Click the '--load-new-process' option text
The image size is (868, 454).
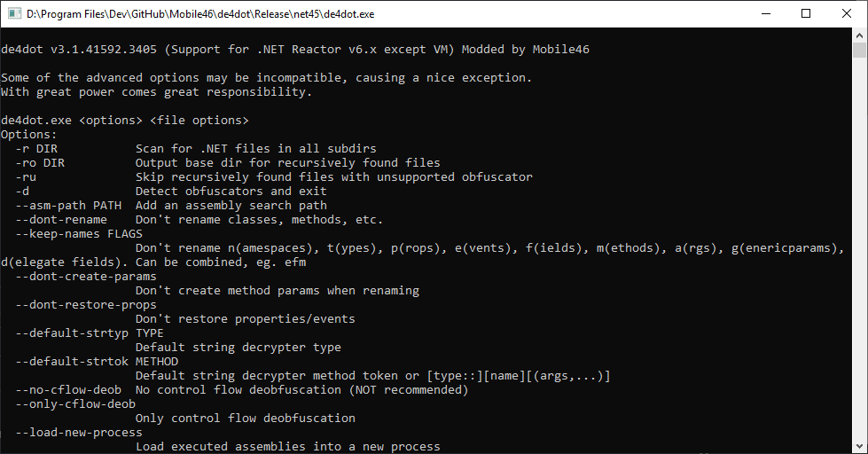point(79,433)
